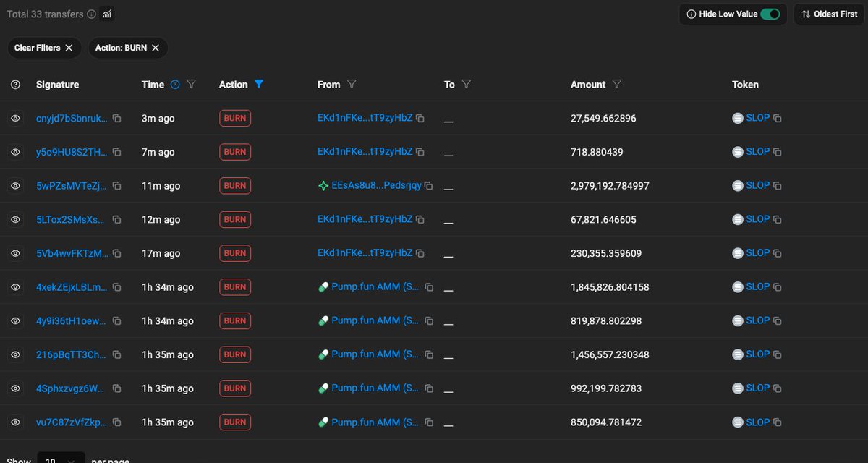Click the '1h 35m ago' time in 992,199 row
Screen dimensions: 868x463
tap(168, 388)
